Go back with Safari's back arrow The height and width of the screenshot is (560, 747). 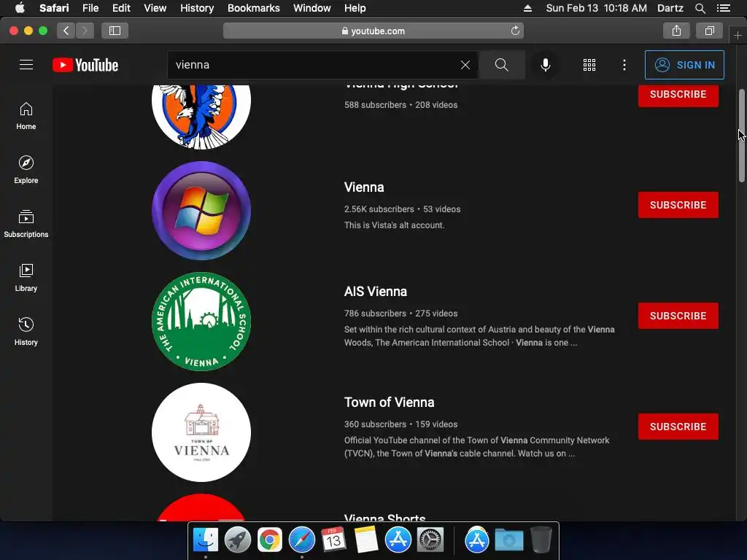click(x=66, y=31)
